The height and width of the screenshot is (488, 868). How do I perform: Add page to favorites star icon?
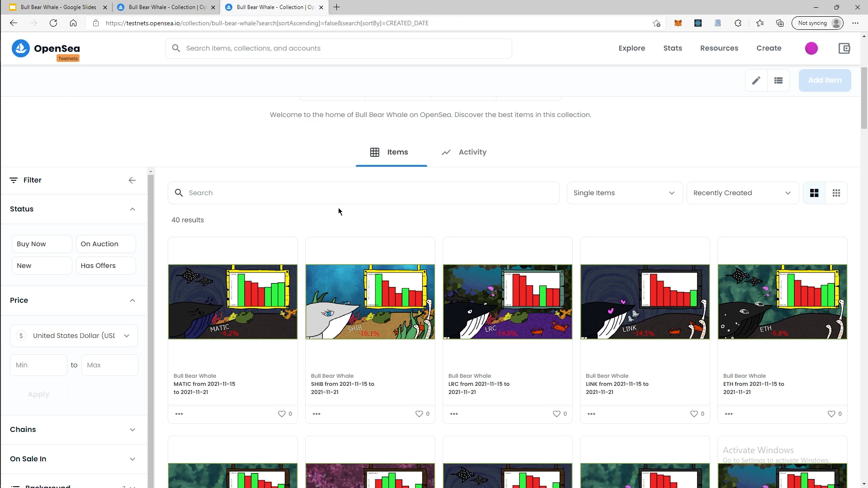[656, 23]
